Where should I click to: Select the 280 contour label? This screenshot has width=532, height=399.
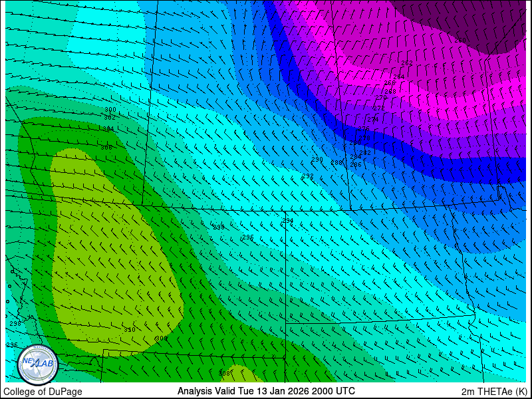pyautogui.click(x=355, y=143)
